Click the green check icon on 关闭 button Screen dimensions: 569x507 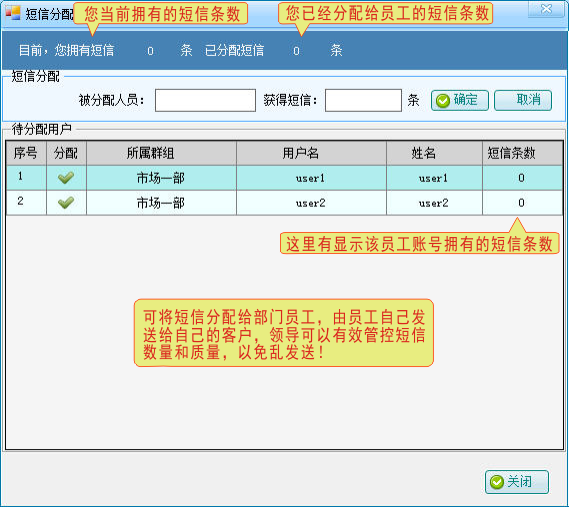(496, 482)
